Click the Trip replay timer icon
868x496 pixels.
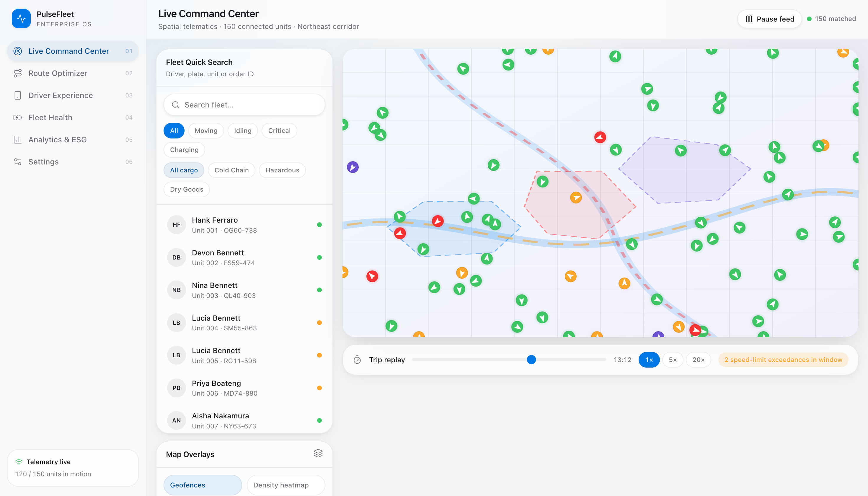click(x=357, y=360)
